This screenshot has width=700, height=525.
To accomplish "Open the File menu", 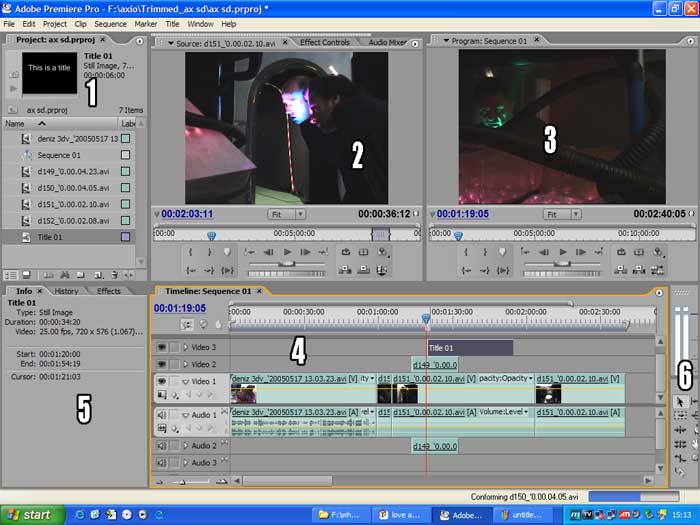I will click(9, 24).
